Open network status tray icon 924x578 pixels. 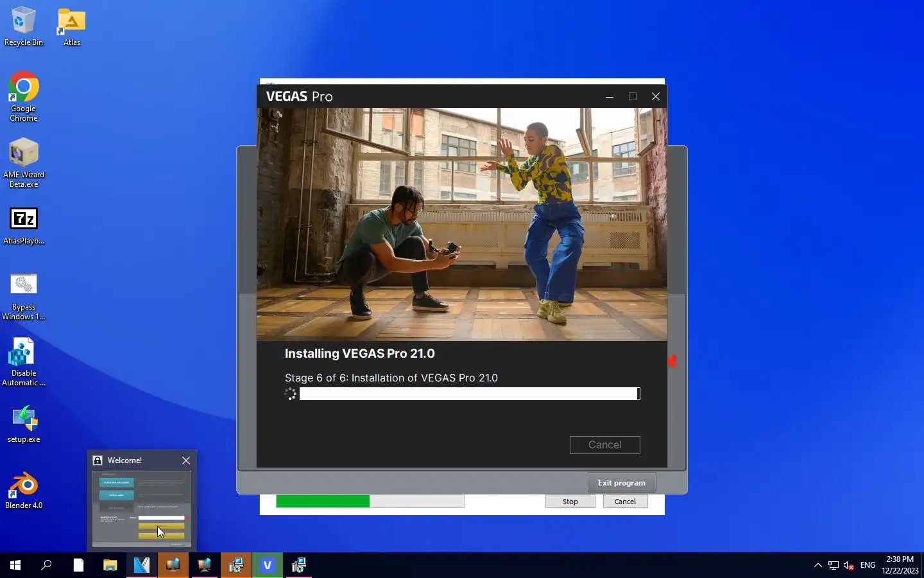tap(833, 565)
